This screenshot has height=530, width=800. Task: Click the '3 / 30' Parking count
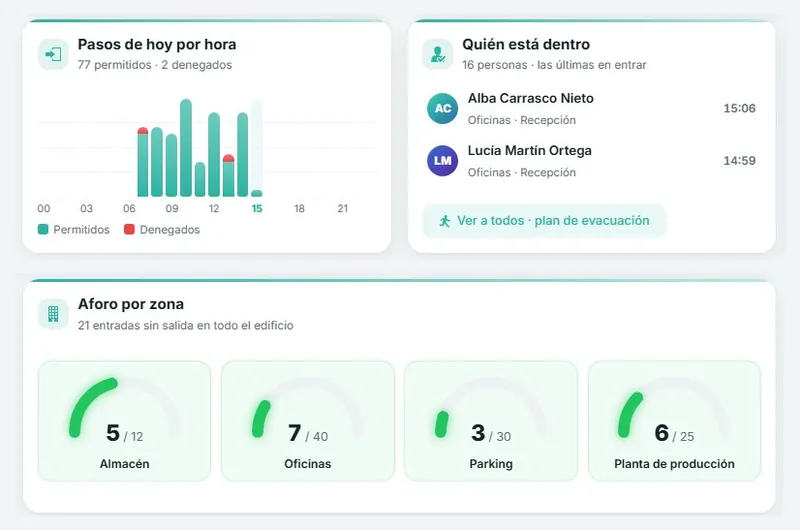491,434
